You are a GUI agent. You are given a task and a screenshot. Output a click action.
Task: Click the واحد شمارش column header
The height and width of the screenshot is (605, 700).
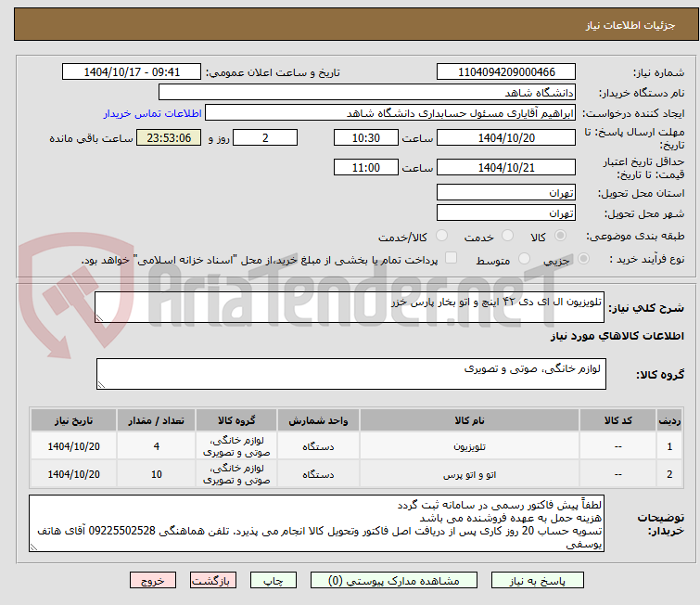pyautogui.click(x=318, y=420)
